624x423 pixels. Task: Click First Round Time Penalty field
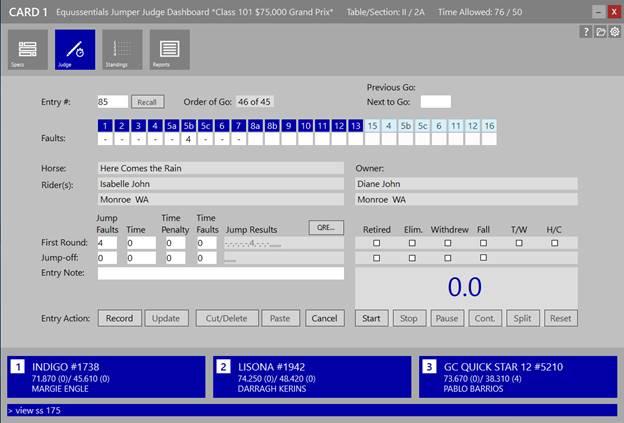coord(176,243)
